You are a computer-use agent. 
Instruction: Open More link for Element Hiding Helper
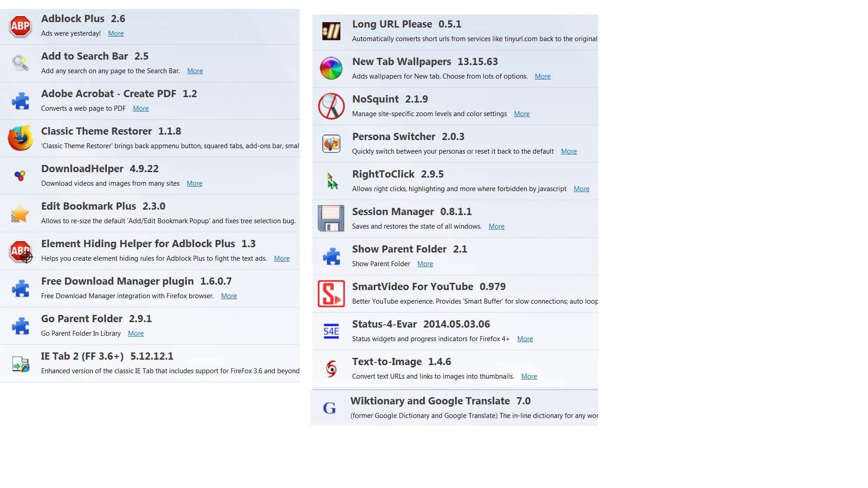(x=282, y=258)
